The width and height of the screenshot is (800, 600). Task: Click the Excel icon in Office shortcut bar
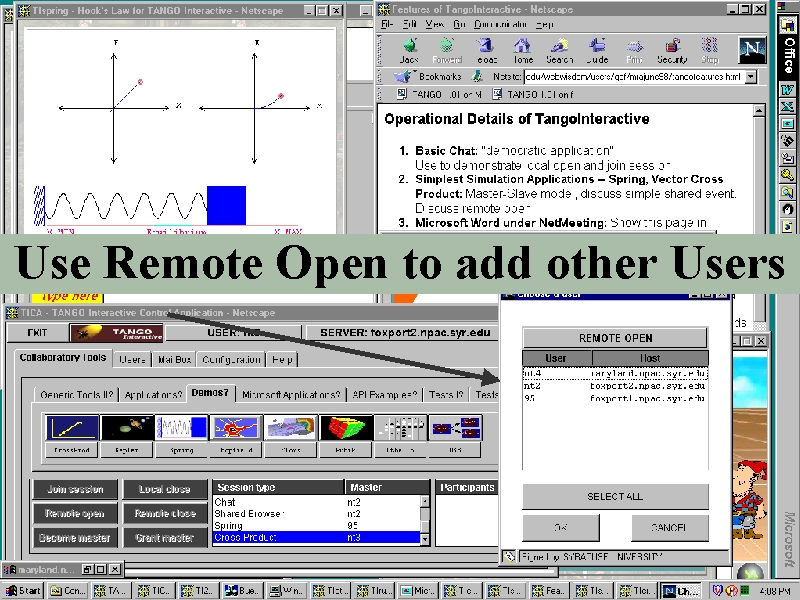point(787,107)
